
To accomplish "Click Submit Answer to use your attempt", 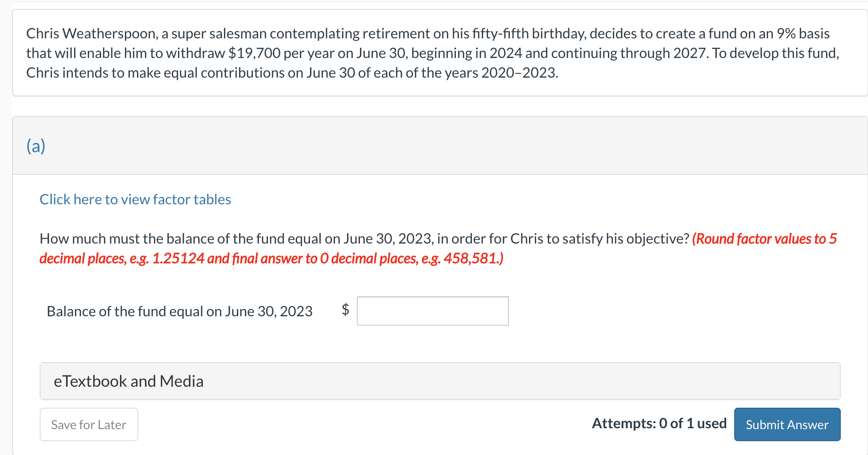I will 786,424.
